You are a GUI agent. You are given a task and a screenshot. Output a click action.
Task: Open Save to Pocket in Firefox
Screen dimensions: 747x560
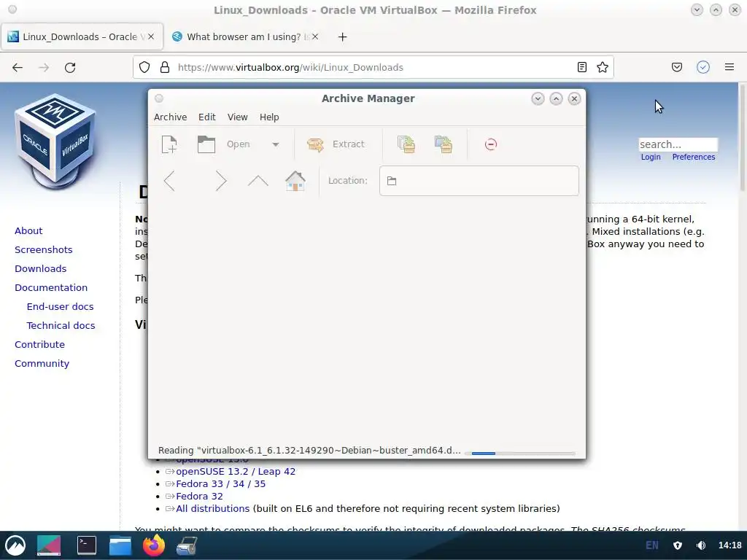[x=676, y=68]
